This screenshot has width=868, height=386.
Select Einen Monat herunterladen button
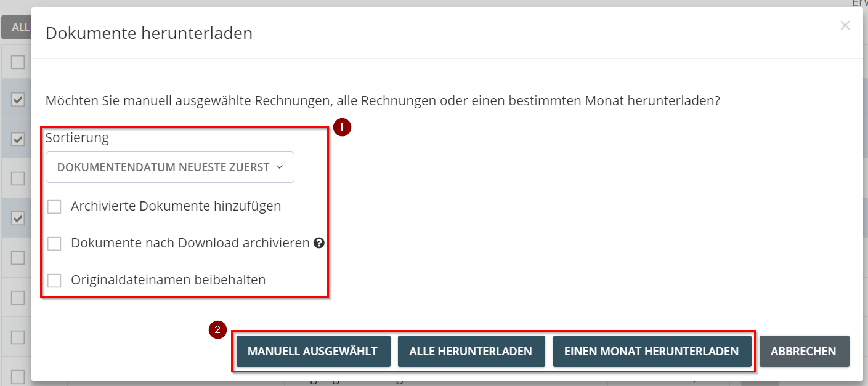(x=652, y=351)
